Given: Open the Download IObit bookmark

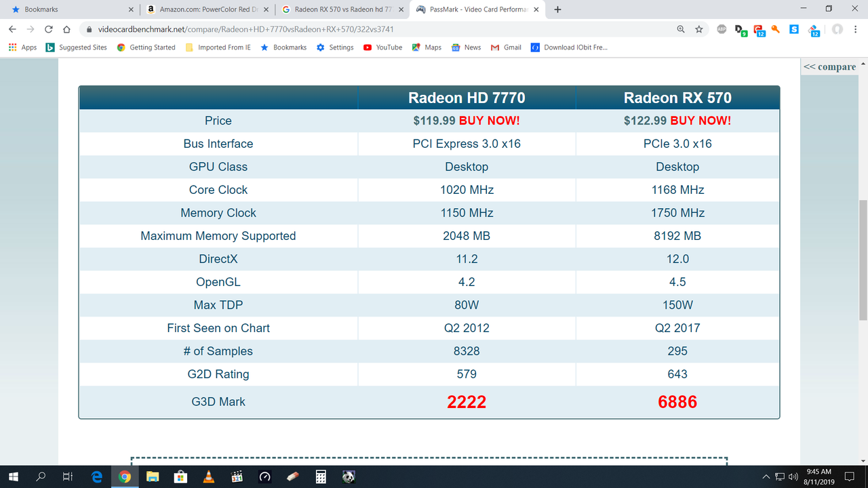Looking at the screenshot, I should pos(569,47).
